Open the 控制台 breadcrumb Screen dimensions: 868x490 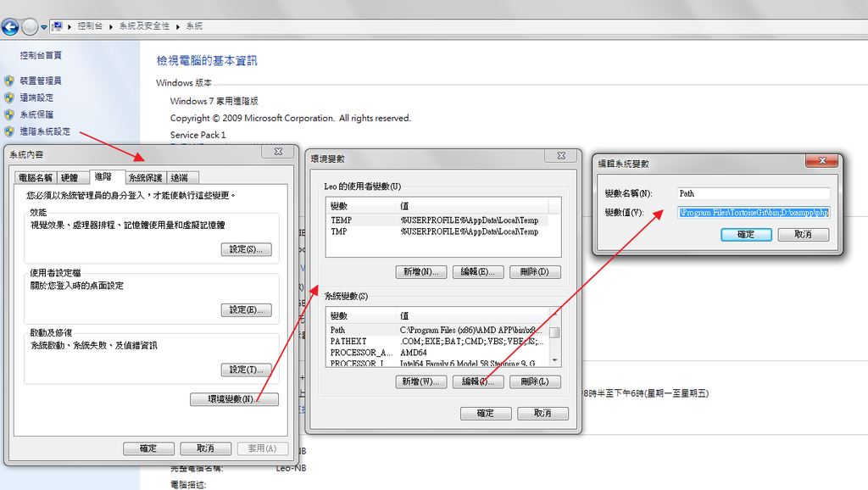point(90,26)
